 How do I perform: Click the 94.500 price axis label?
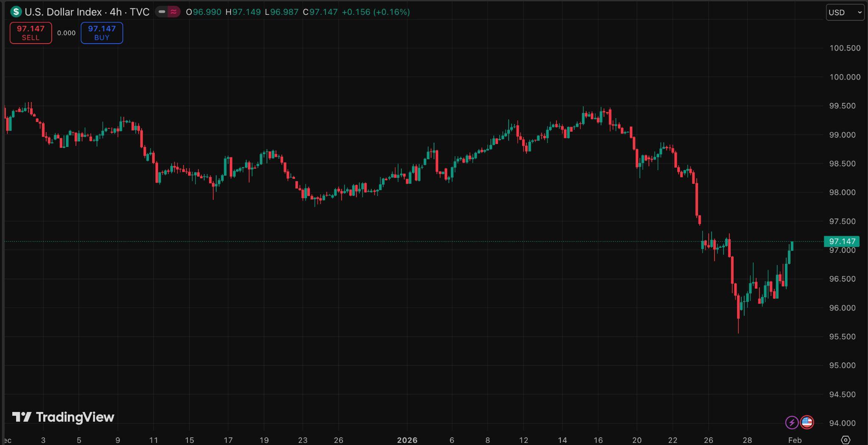click(x=842, y=394)
